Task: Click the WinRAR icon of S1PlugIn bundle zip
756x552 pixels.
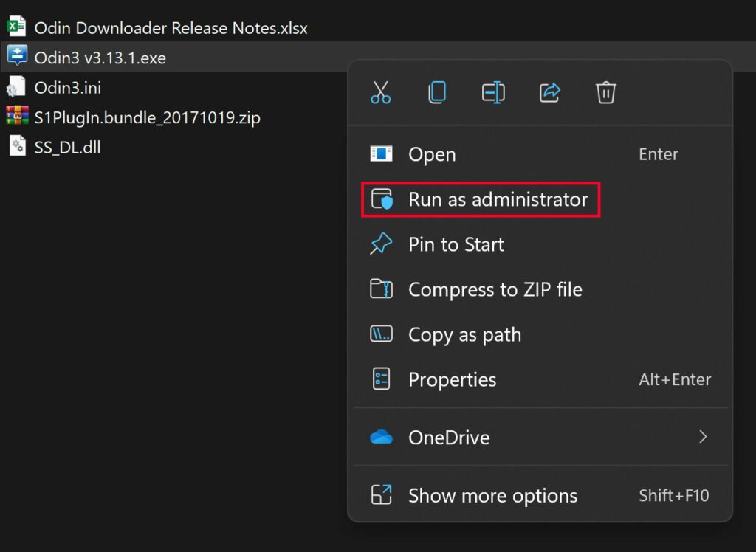Action: (x=17, y=116)
